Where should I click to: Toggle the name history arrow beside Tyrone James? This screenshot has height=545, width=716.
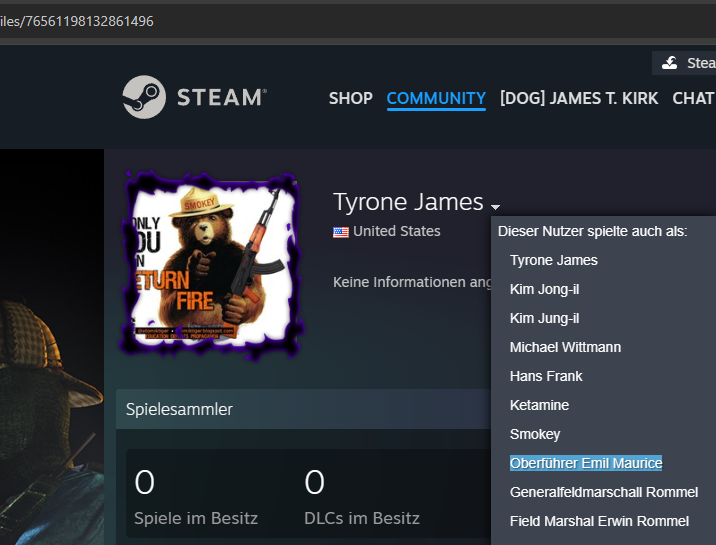click(x=495, y=206)
